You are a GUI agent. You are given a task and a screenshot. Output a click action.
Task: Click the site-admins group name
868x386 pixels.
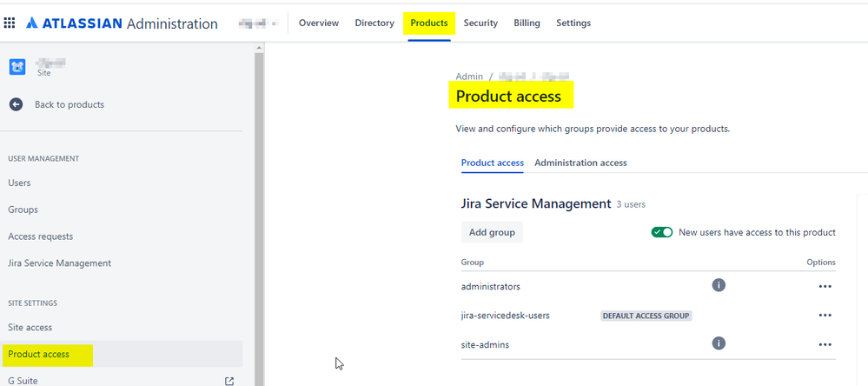point(485,344)
